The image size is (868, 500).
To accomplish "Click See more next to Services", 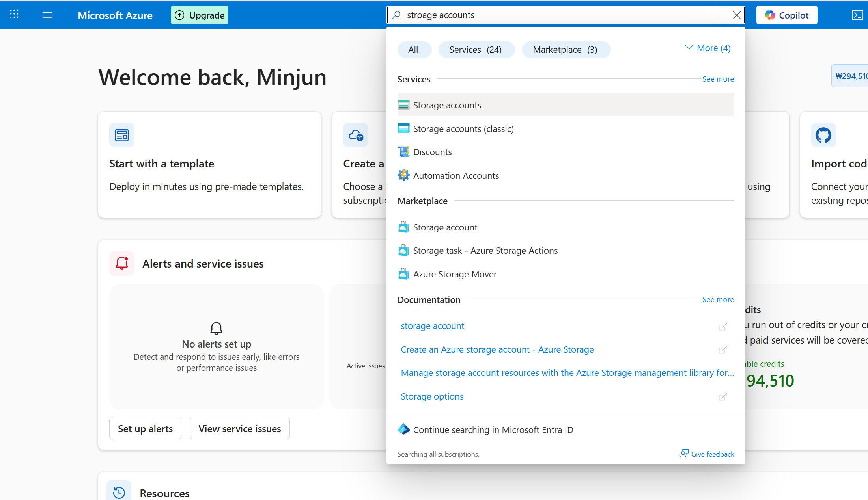I will [718, 79].
